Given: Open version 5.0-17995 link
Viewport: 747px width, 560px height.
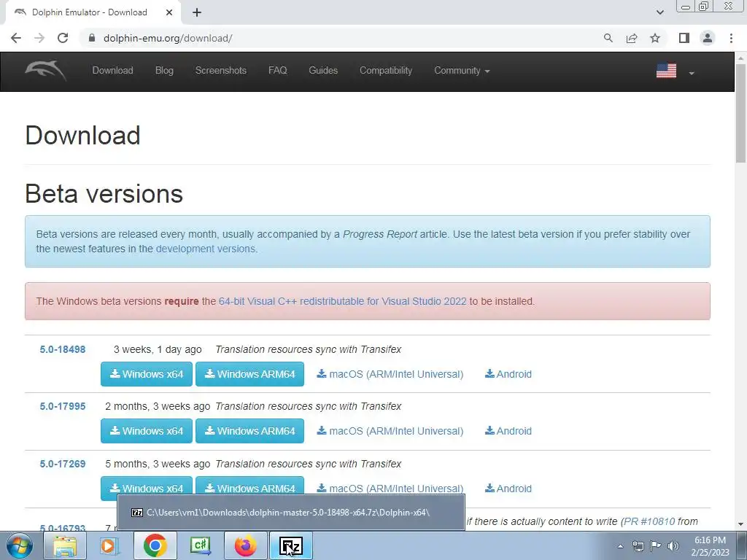Looking at the screenshot, I should 63,407.
